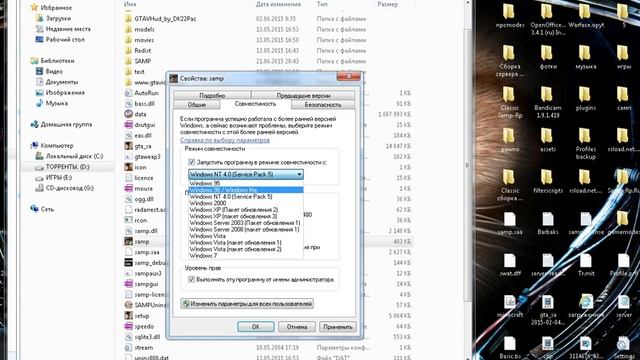Switch to the Общие tab
Screen dimensions: 640x360
(196, 105)
